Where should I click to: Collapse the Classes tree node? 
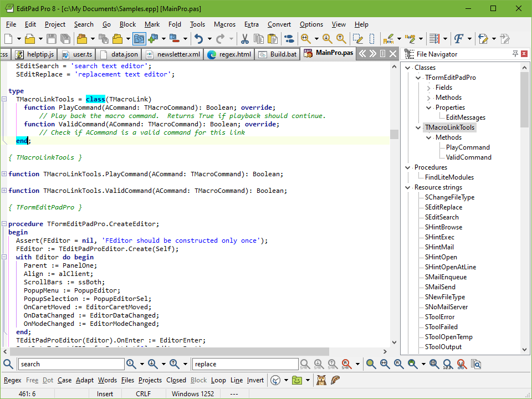(x=408, y=68)
